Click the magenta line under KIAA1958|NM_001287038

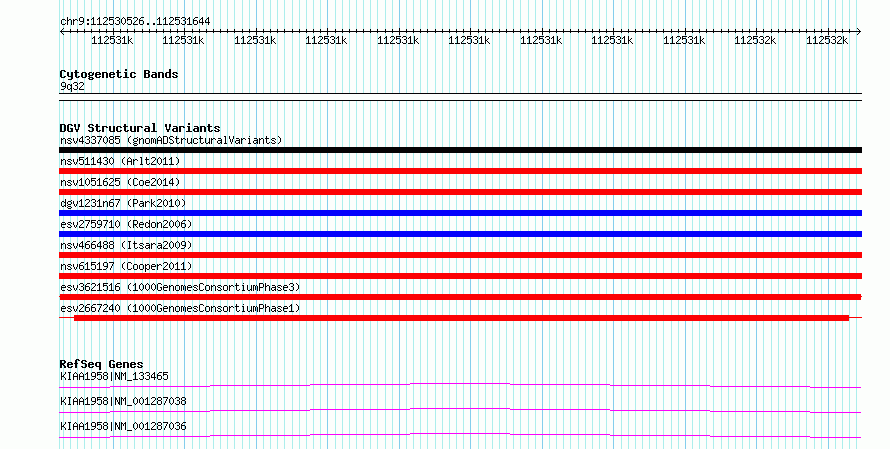coord(460,411)
